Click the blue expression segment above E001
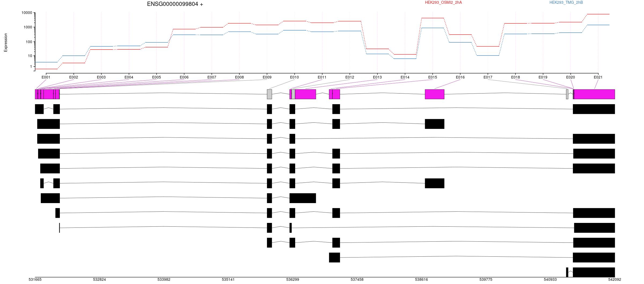Screen dimensions: 644x284 [x=46, y=62]
